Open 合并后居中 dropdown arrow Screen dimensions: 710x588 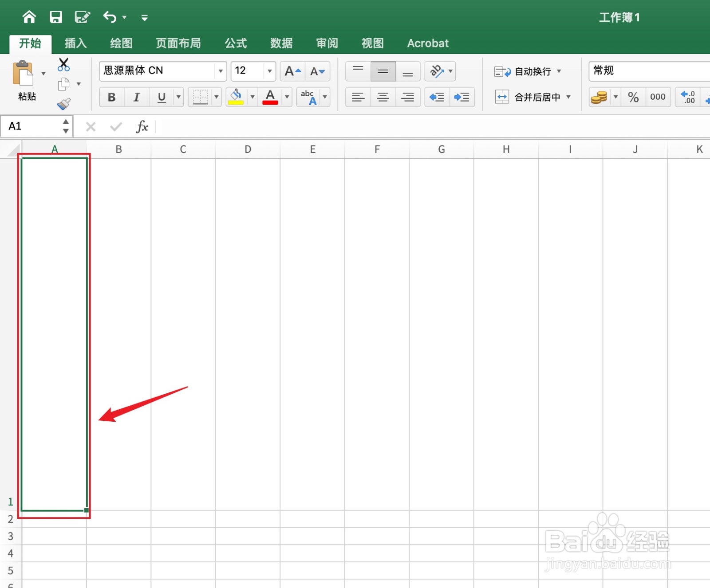[x=568, y=97]
